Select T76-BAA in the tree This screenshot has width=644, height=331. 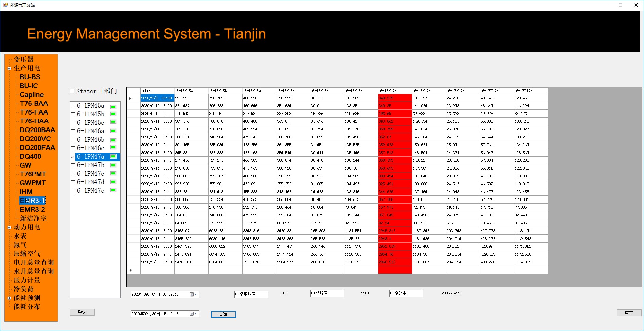click(x=34, y=103)
